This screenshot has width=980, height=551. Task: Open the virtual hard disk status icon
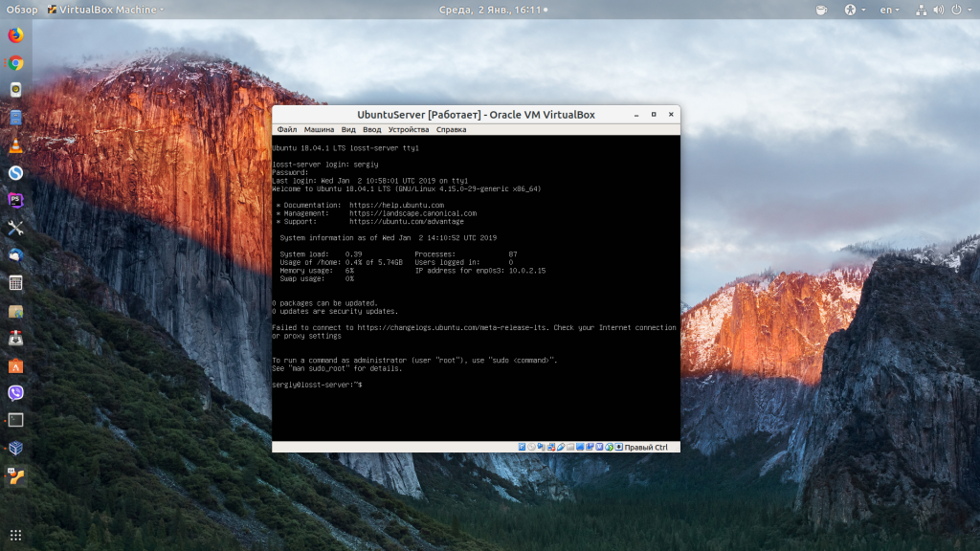coord(522,446)
